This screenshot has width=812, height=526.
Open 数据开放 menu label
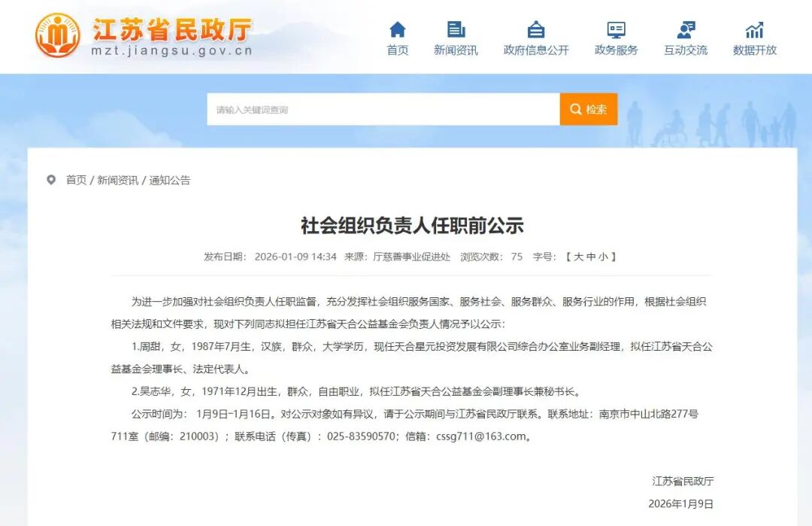754,50
